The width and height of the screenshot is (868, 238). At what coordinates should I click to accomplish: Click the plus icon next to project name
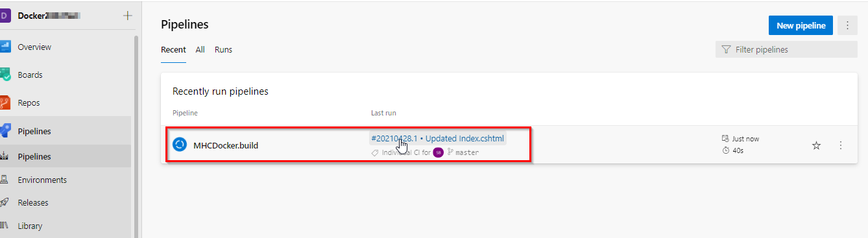tap(128, 16)
